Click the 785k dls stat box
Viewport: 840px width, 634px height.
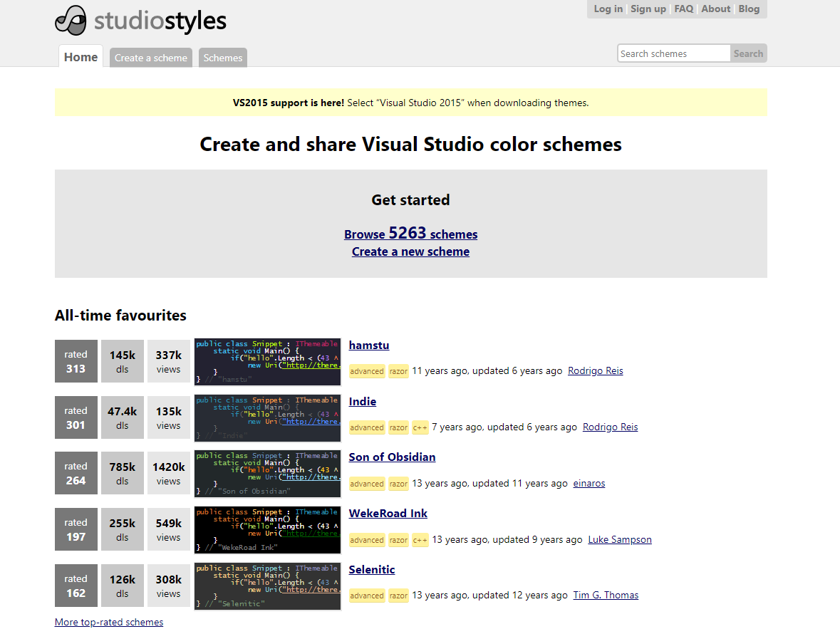[x=123, y=473]
